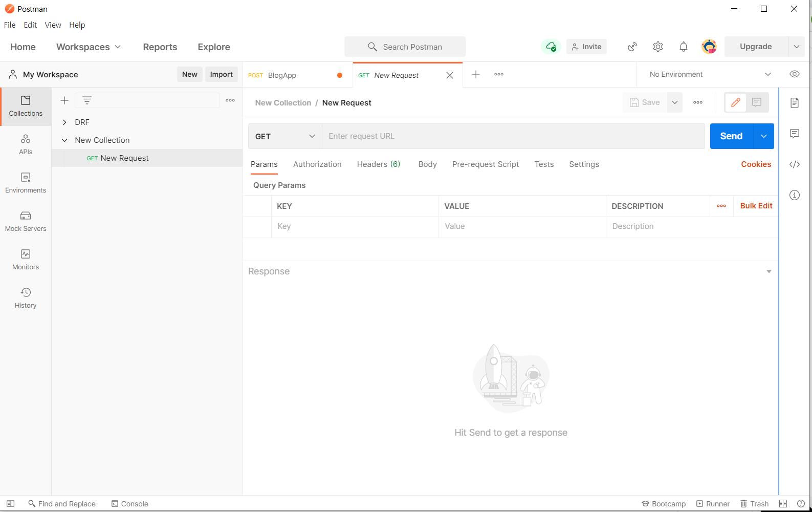The image size is (812, 512).
Task: Open the notifications bell
Action: [x=684, y=47]
